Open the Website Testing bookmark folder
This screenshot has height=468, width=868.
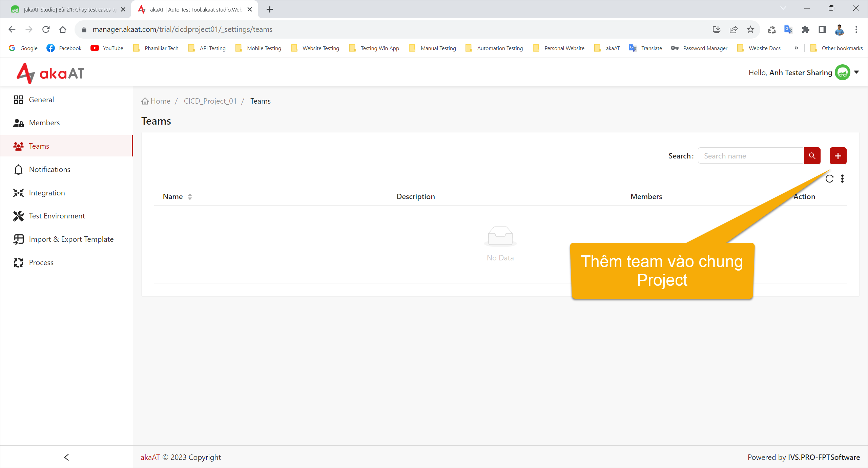[315, 48]
